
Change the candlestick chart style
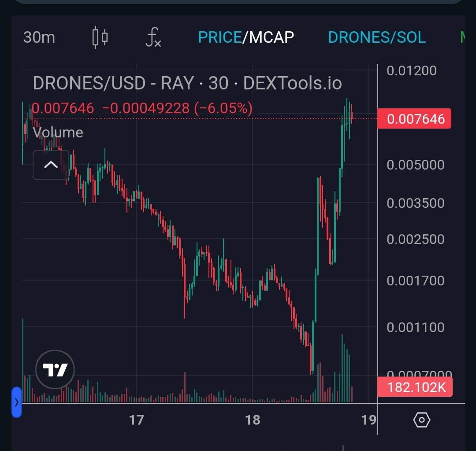(x=100, y=37)
